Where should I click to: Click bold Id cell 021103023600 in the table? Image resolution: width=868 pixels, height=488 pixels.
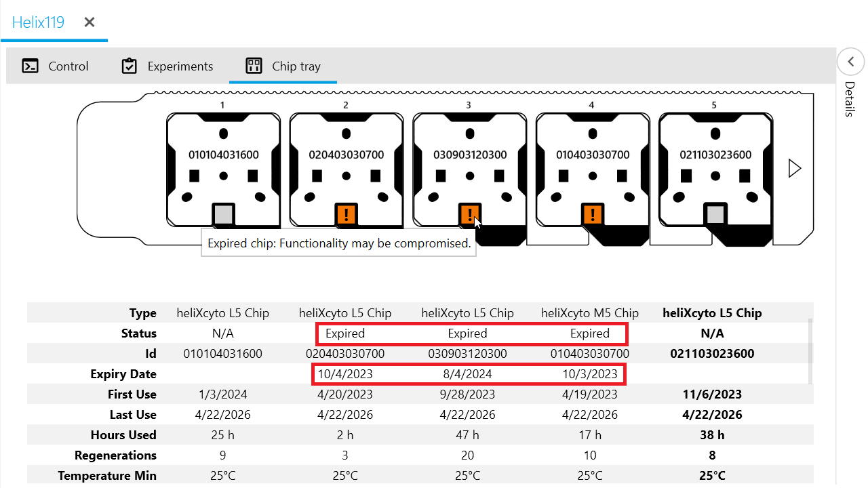click(712, 354)
